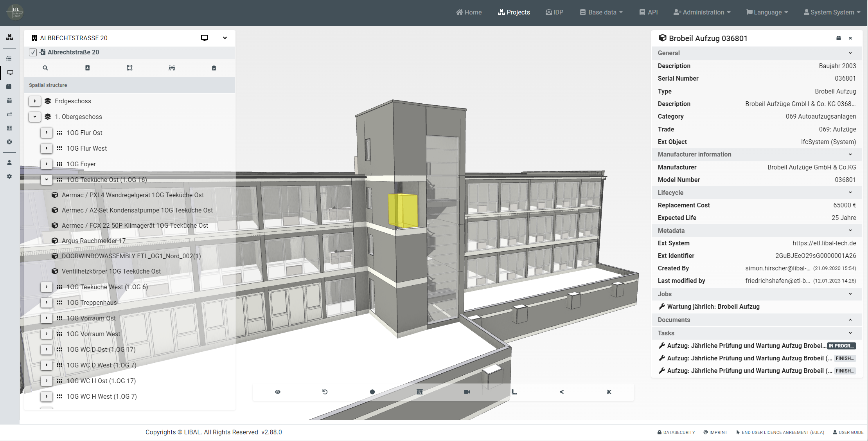Open IDP in the top navigation
This screenshot has width=868, height=441.
click(x=554, y=12)
